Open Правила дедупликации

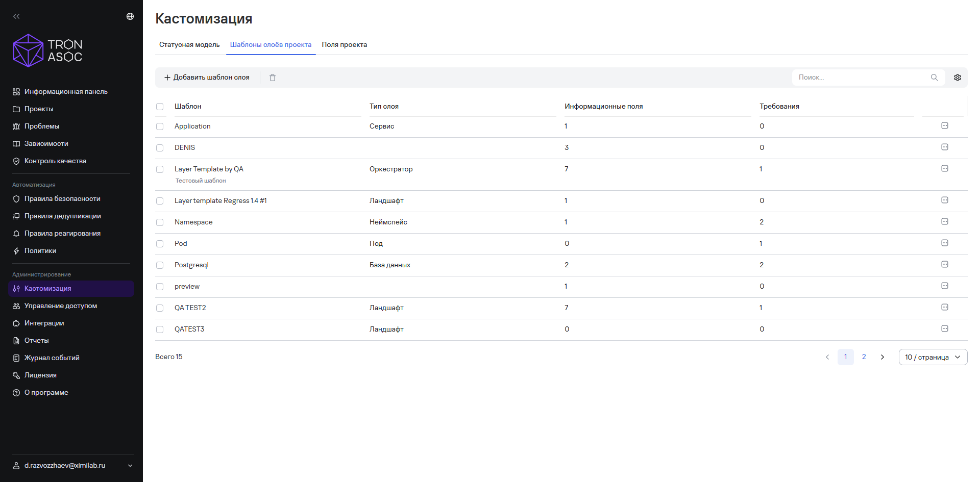[x=71, y=216]
